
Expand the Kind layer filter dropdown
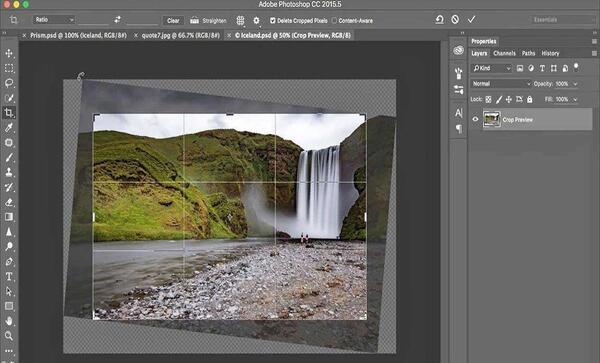[492, 68]
